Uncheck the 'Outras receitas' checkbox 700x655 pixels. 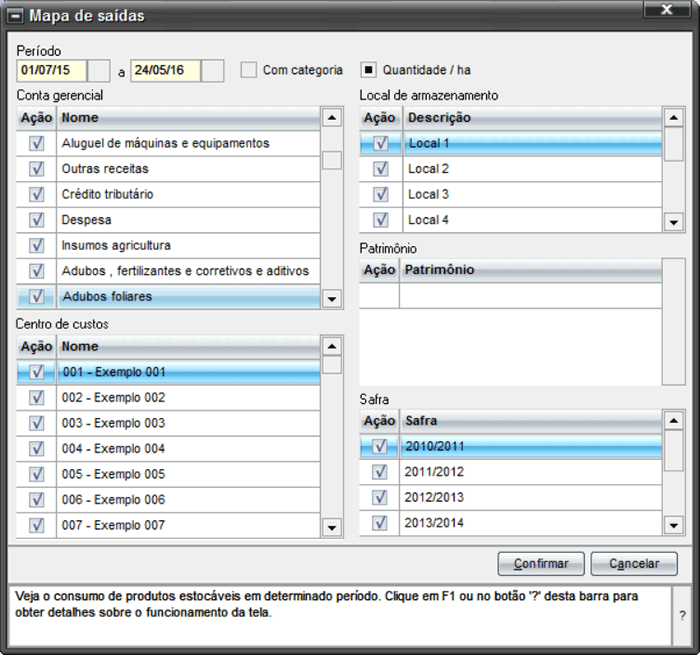click(x=37, y=169)
